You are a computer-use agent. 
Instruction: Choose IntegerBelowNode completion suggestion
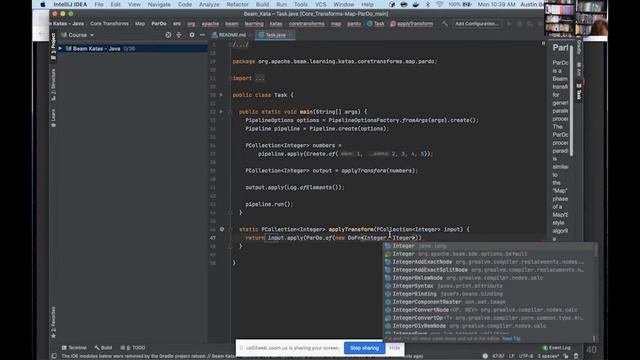click(489, 278)
